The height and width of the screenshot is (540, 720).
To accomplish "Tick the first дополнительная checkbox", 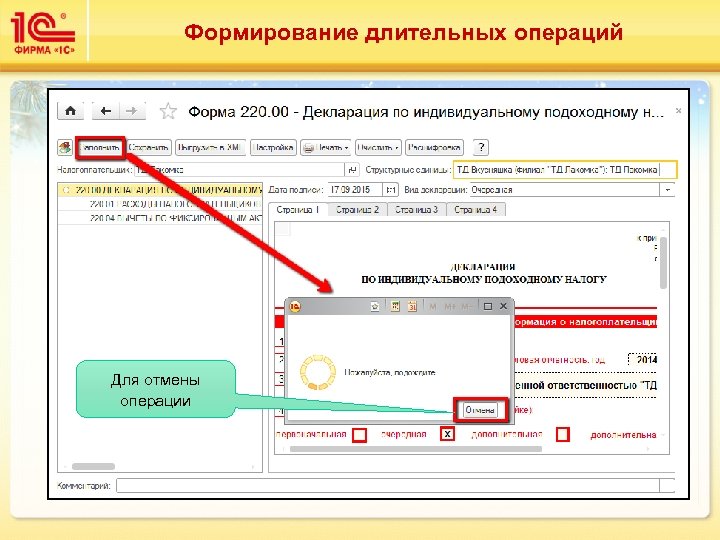I will 562,434.
